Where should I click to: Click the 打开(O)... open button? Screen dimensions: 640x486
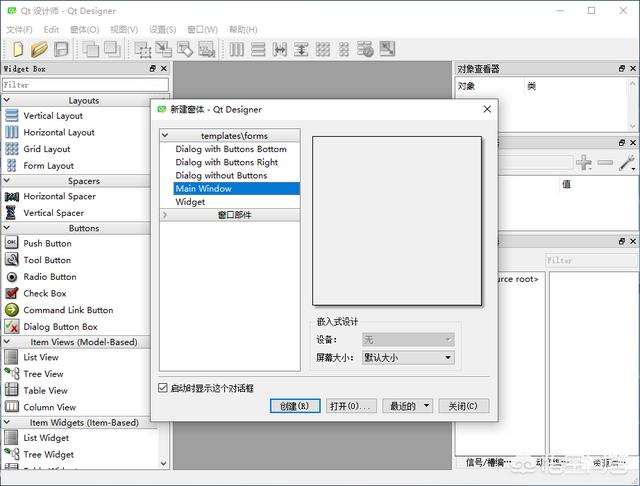pos(351,406)
